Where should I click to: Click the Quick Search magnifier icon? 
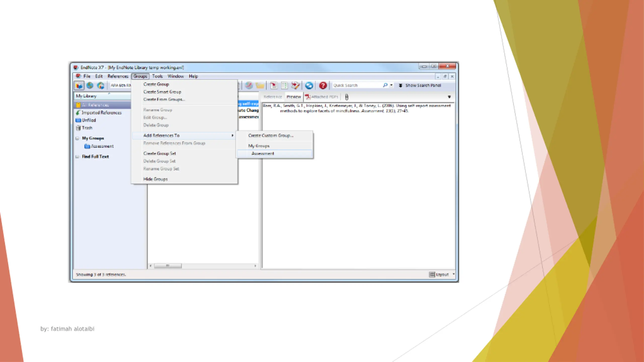pos(385,85)
